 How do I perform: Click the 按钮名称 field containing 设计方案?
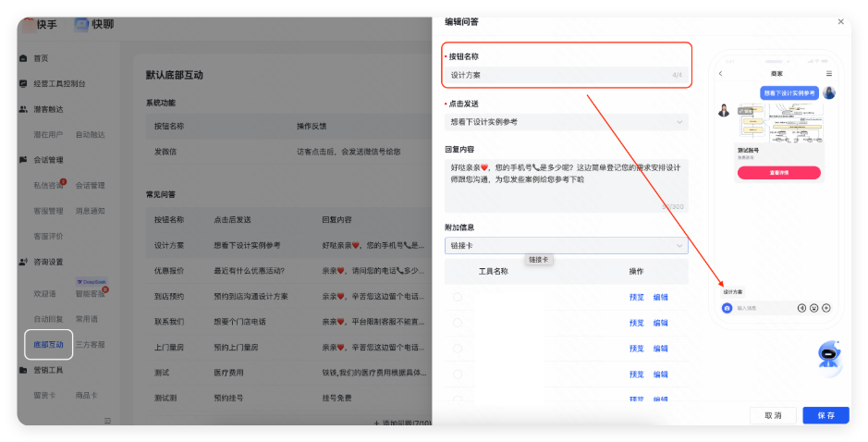point(567,75)
